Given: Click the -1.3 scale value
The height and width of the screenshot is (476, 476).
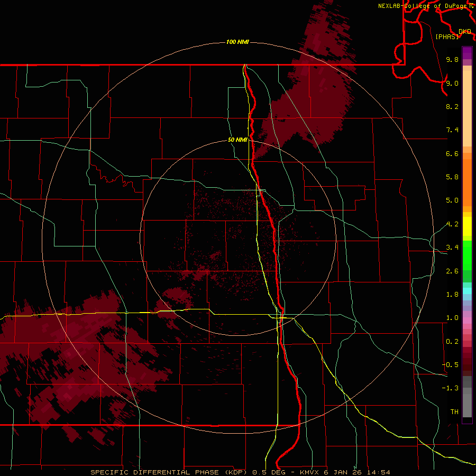Looking at the screenshot, I should tap(450, 388).
